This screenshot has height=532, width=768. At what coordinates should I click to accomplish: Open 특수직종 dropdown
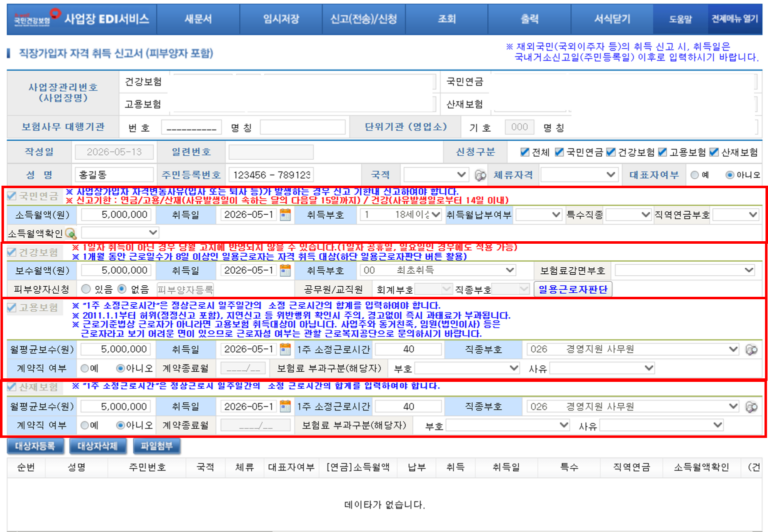pos(628,215)
